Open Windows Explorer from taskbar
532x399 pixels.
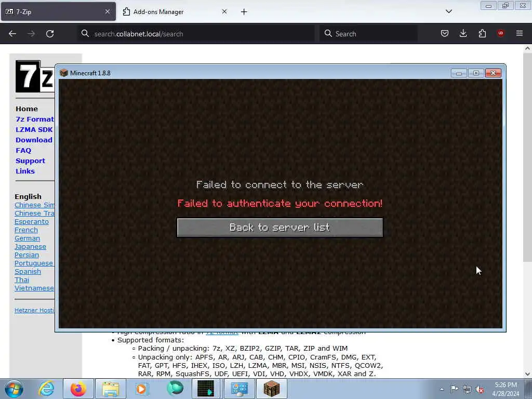point(111,389)
